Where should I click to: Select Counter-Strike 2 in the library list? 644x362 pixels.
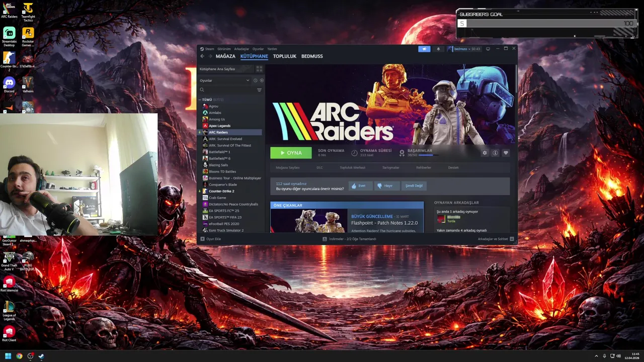pyautogui.click(x=221, y=191)
